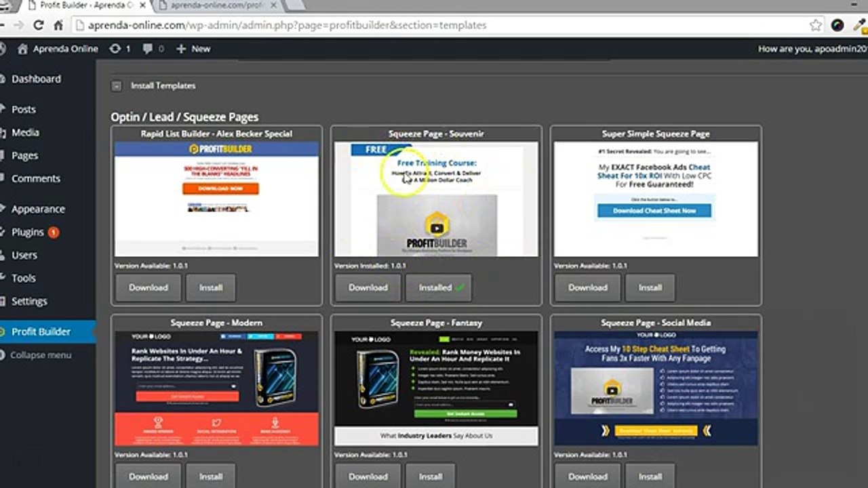Download the Squeeze Page Modern template

point(149,476)
